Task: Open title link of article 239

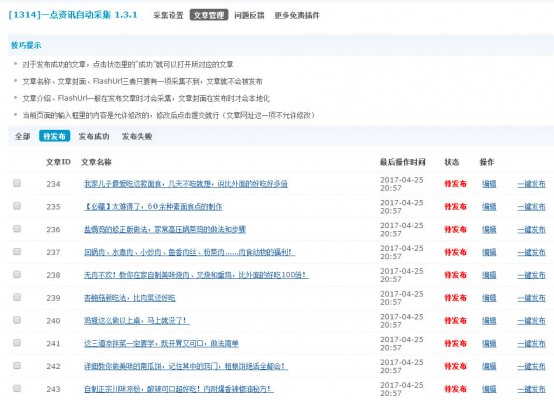Action: (130, 298)
